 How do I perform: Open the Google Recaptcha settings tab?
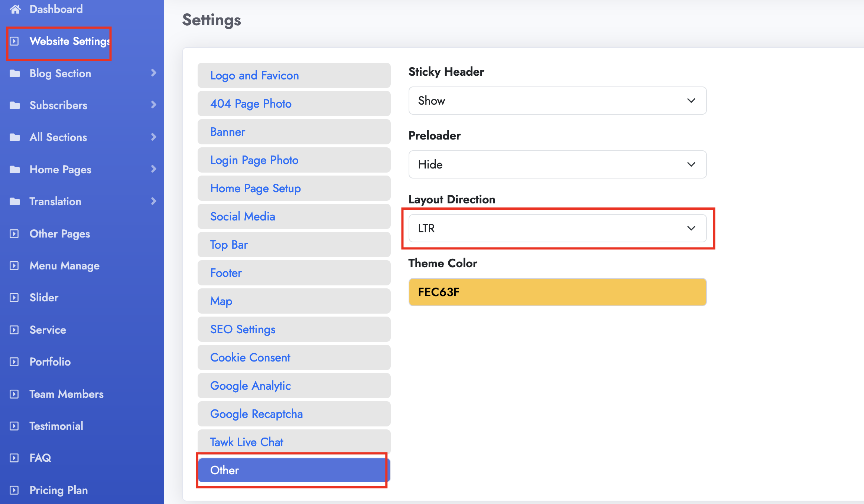(x=293, y=414)
